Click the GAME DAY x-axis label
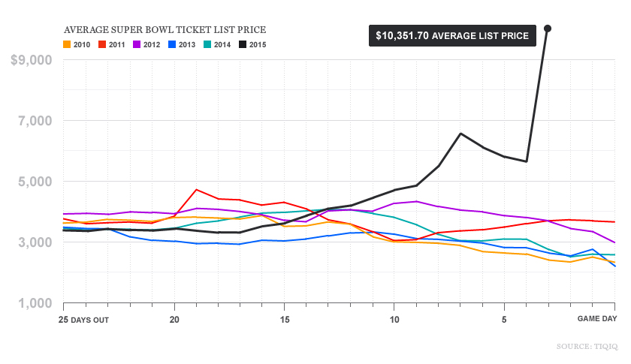The width and height of the screenshot is (631, 364). (x=596, y=319)
